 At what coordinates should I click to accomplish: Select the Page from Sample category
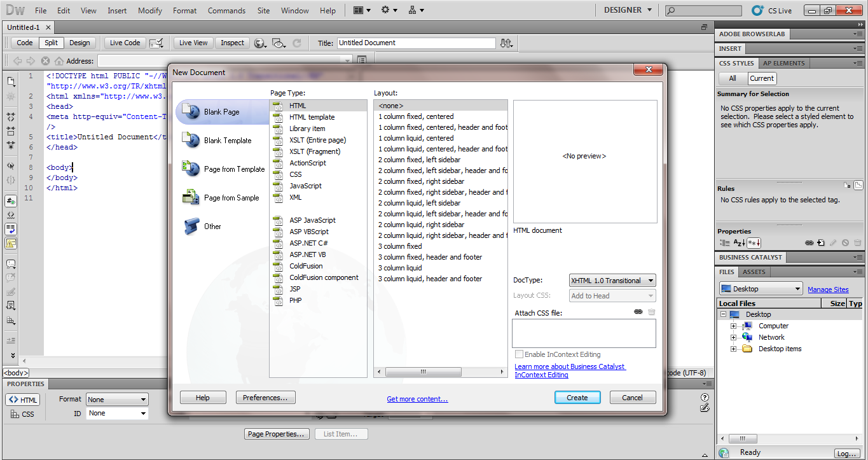coord(222,198)
